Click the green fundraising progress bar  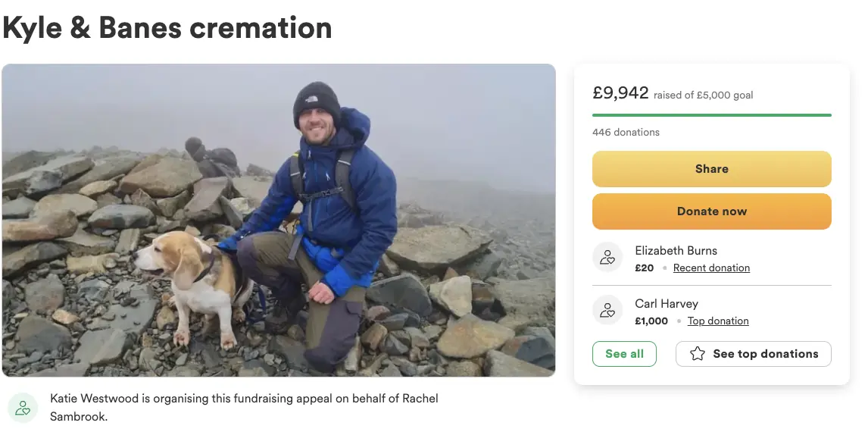[x=711, y=115]
